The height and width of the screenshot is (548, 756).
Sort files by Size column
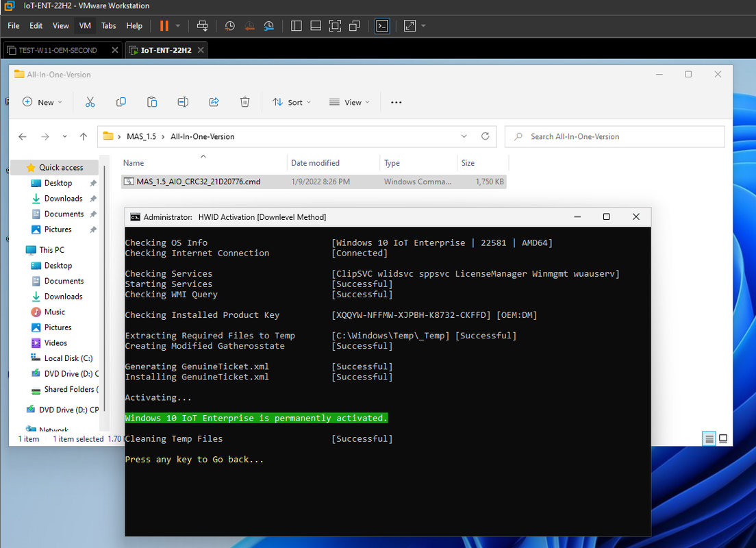click(483, 163)
